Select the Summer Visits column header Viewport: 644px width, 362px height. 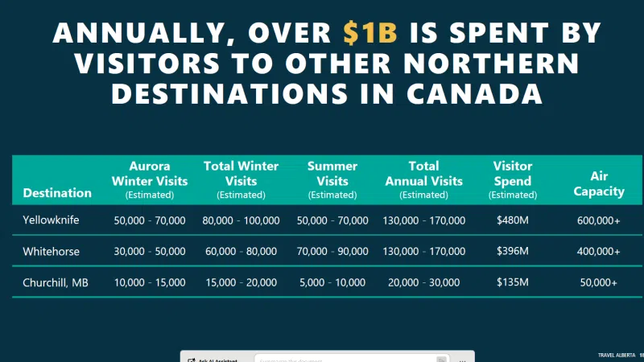(x=332, y=179)
